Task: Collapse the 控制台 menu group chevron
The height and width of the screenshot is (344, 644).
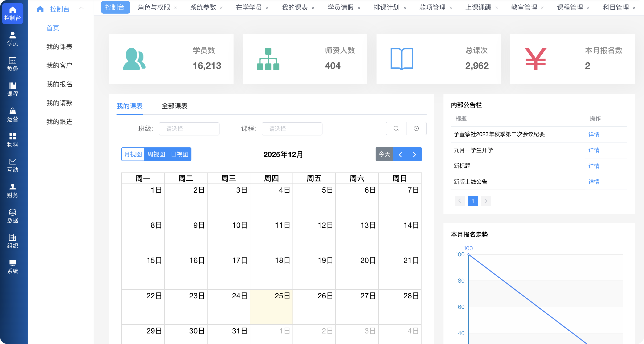Action: point(81,8)
